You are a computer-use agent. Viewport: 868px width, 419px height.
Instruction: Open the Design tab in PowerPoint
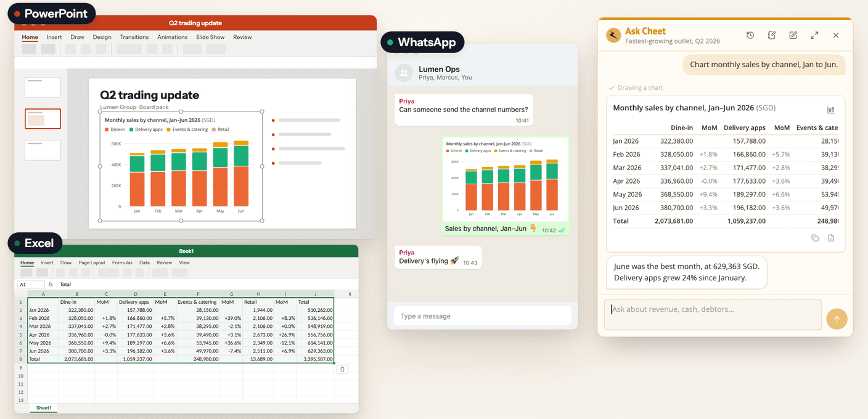click(102, 37)
